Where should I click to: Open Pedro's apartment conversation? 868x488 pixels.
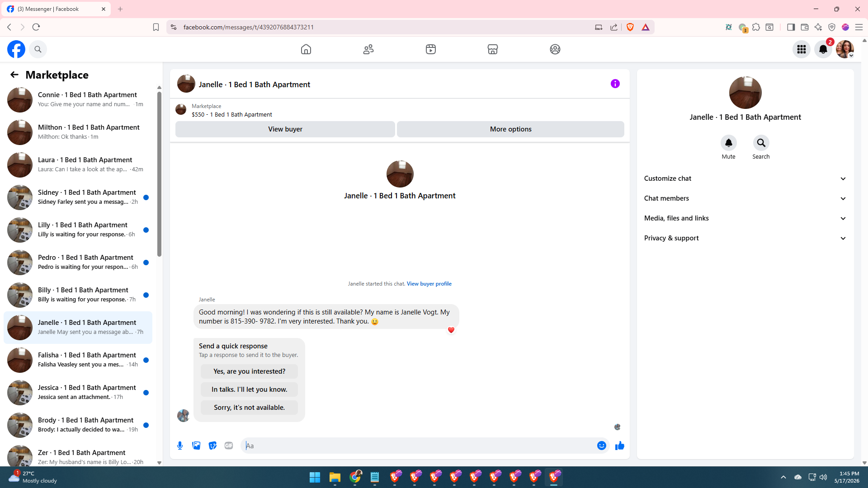pyautogui.click(x=78, y=263)
